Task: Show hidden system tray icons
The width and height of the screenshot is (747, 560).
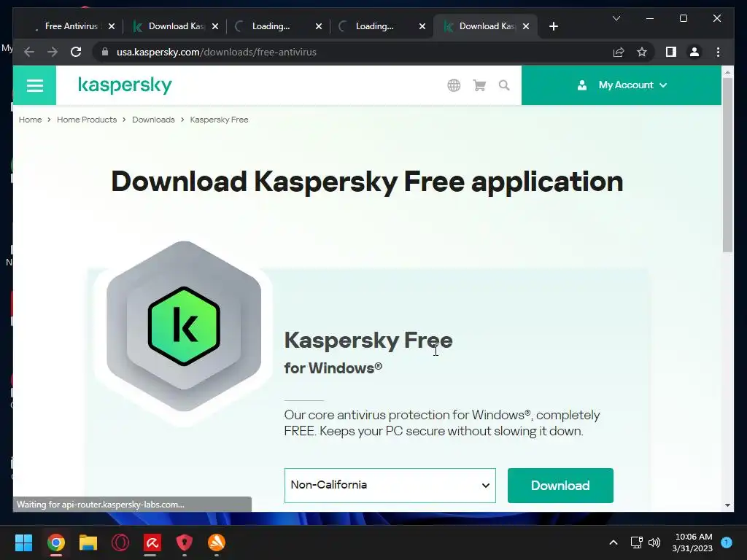Action: click(x=613, y=542)
